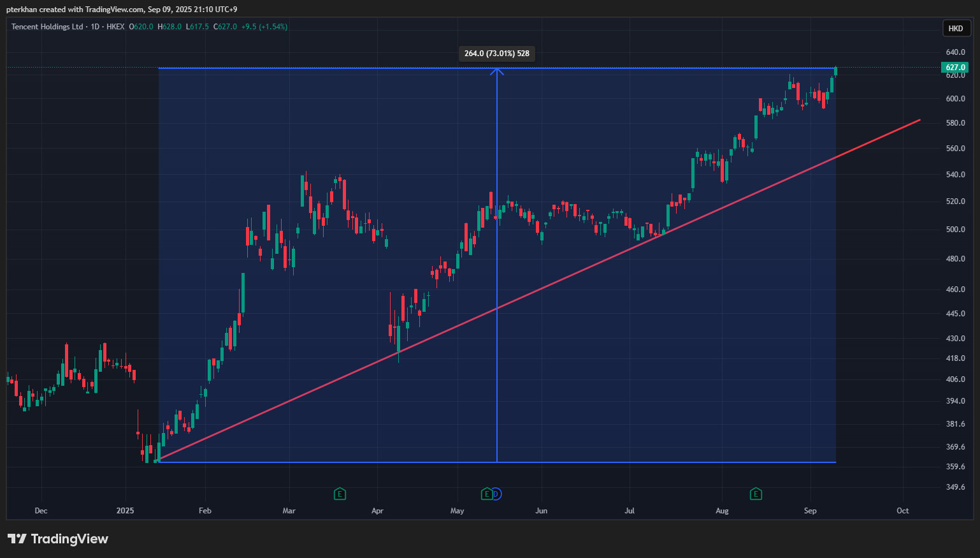980x558 pixels.
Task: Click the Sep label on time axis
Action: pos(810,511)
